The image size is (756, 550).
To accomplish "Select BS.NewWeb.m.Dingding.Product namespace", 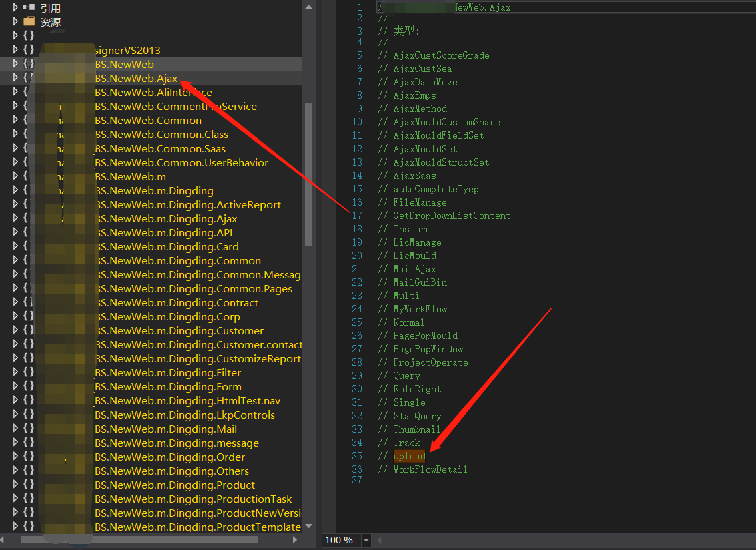I will click(175, 485).
